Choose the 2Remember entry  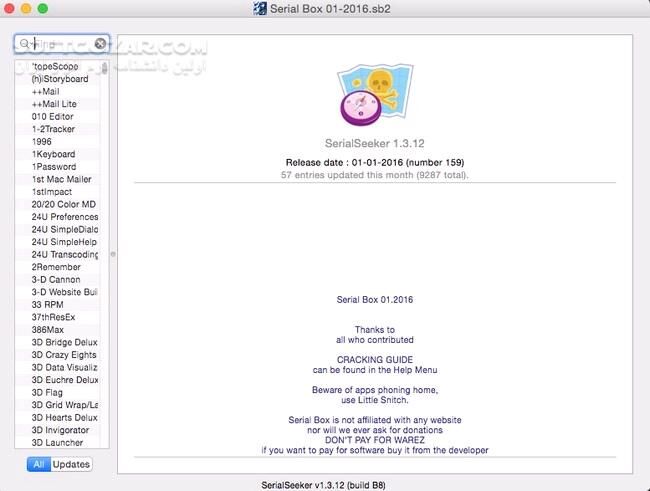[x=55, y=267]
